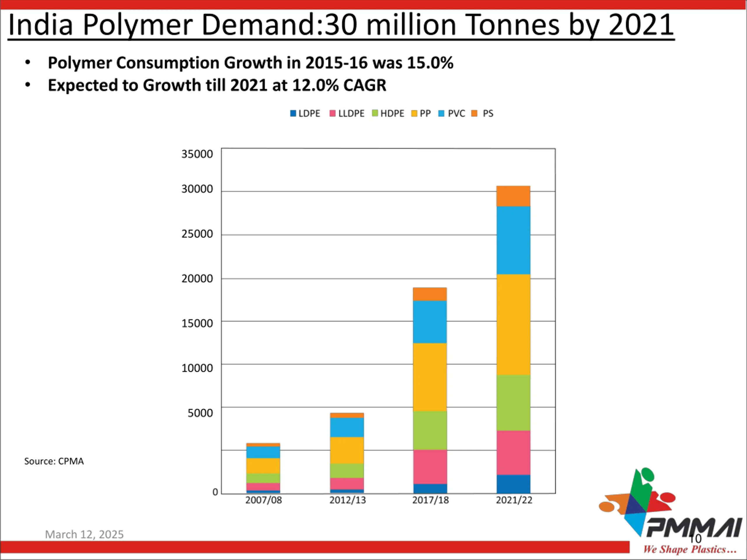Click the HDPE legend color swatch
The width and height of the screenshot is (747, 560).
pyautogui.click(x=375, y=113)
